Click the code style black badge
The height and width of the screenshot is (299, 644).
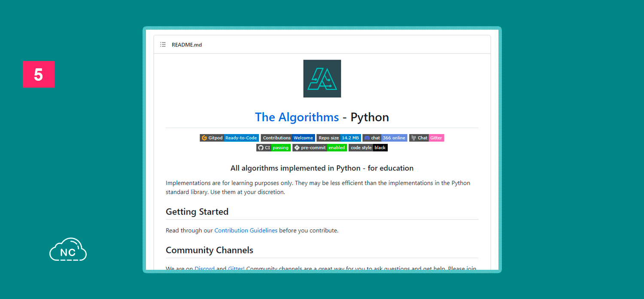pyautogui.click(x=368, y=148)
